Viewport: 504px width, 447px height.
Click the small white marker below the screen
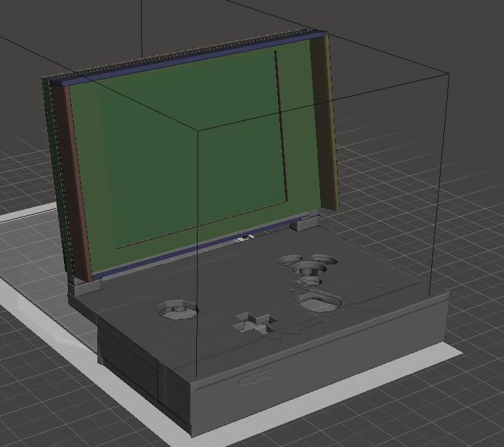tap(245, 238)
